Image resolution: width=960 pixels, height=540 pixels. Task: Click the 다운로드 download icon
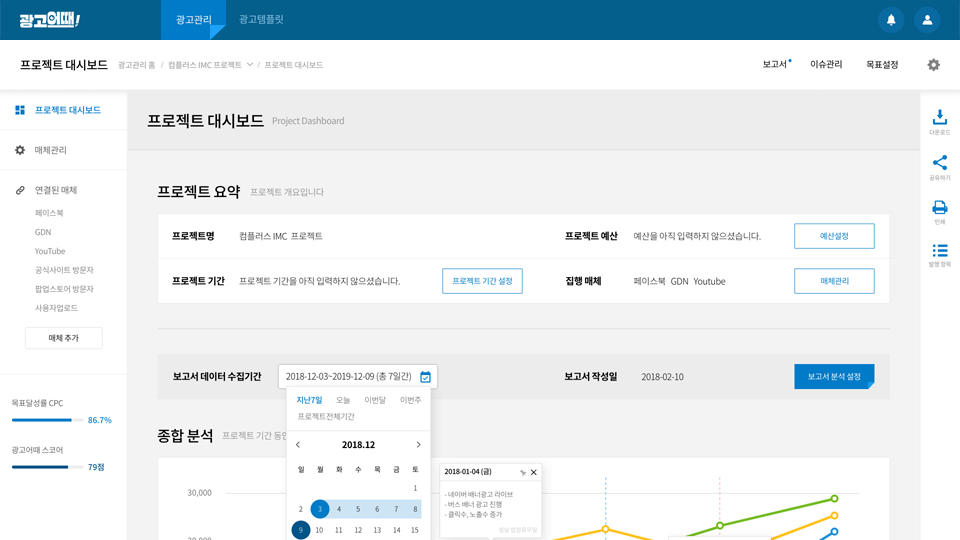coord(939,117)
